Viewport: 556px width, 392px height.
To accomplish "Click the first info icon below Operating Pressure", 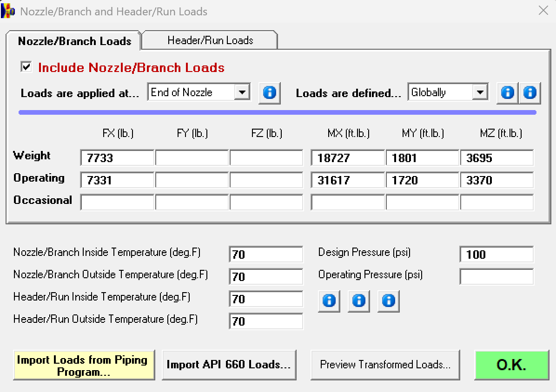I will point(329,301).
